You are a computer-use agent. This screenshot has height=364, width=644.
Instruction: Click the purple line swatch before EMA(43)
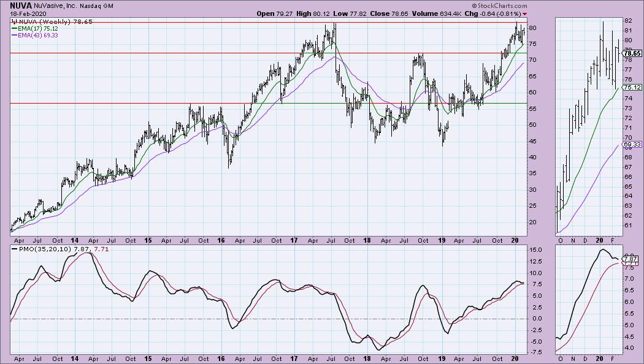tap(14, 36)
